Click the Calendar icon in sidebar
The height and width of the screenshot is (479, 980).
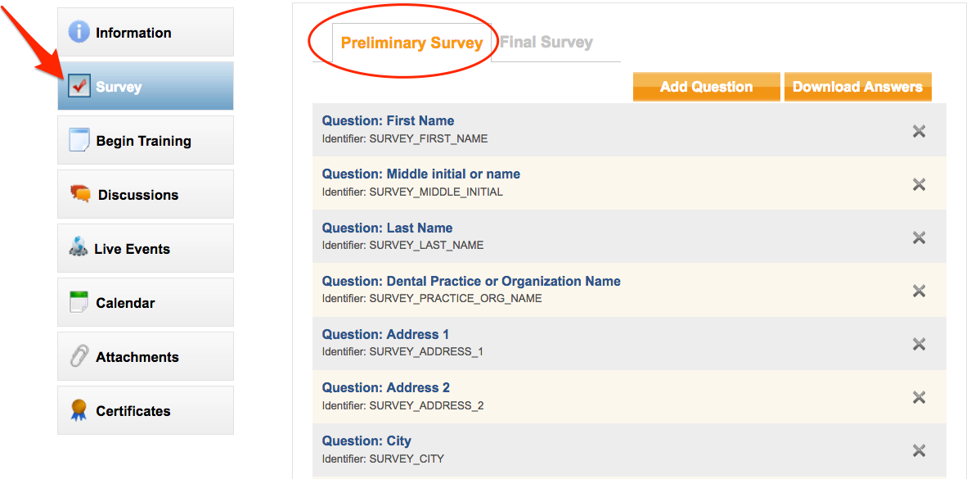pyautogui.click(x=79, y=302)
